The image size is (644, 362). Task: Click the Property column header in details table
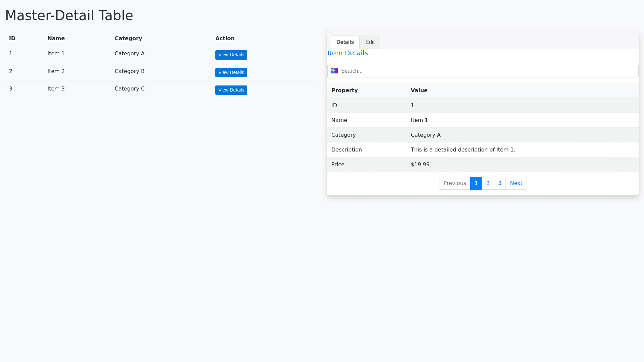tap(344, 90)
